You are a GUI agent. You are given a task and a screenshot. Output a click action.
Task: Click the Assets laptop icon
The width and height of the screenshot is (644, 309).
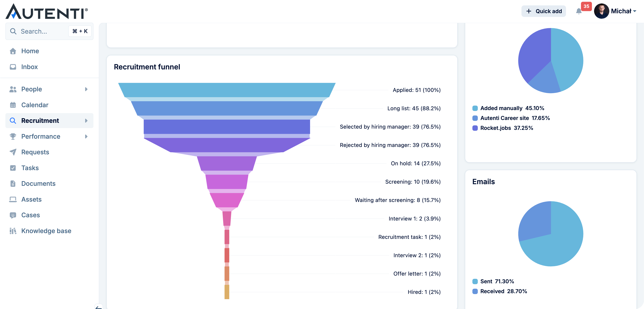13,199
